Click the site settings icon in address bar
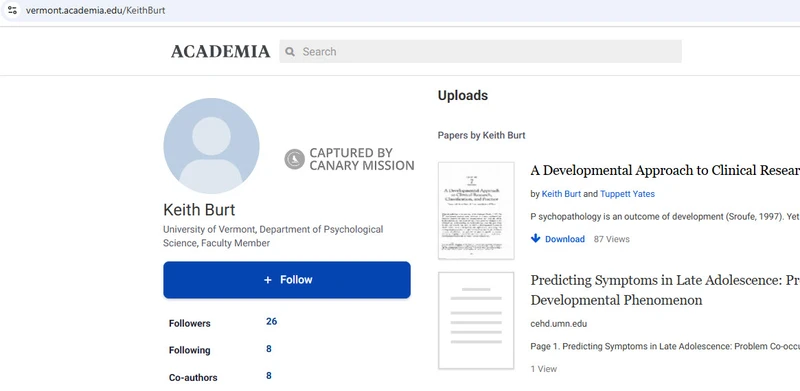Viewport: 800px width, 391px height. point(12,10)
